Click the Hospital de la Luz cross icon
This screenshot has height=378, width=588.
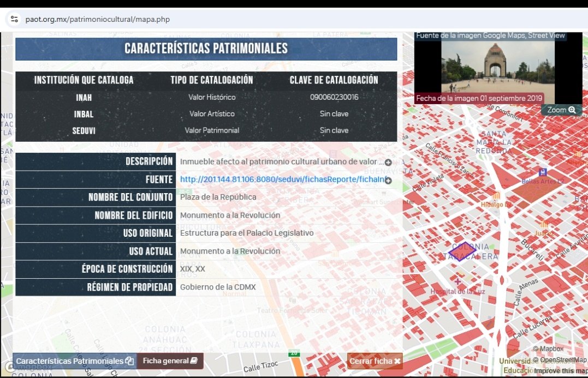point(458,281)
